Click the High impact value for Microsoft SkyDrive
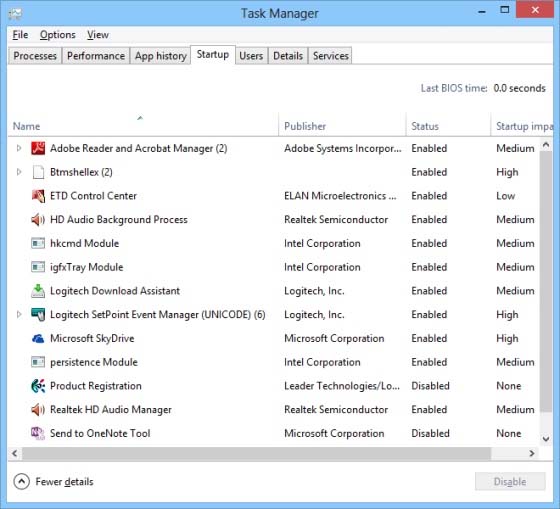The height and width of the screenshot is (509, 560). pyautogui.click(x=507, y=338)
